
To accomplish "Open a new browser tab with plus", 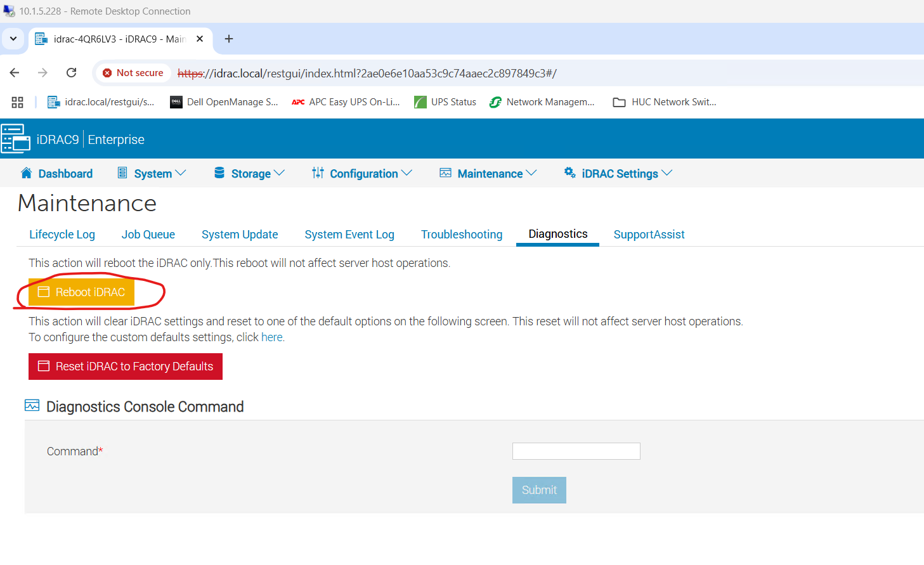I will click(229, 39).
